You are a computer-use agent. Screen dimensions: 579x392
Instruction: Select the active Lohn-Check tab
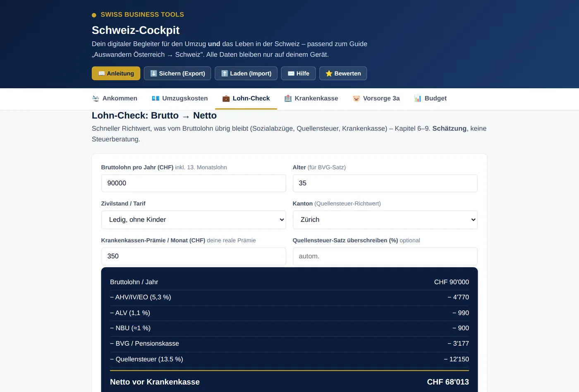(246, 98)
